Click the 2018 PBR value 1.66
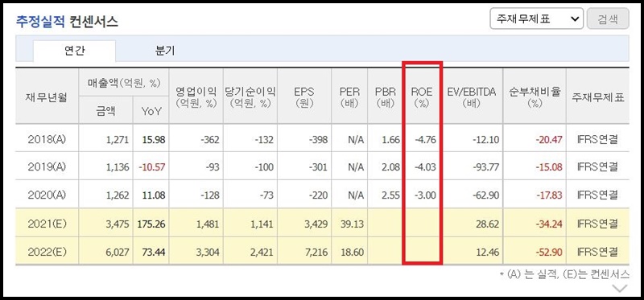The image size is (644, 300). [391, 139]
